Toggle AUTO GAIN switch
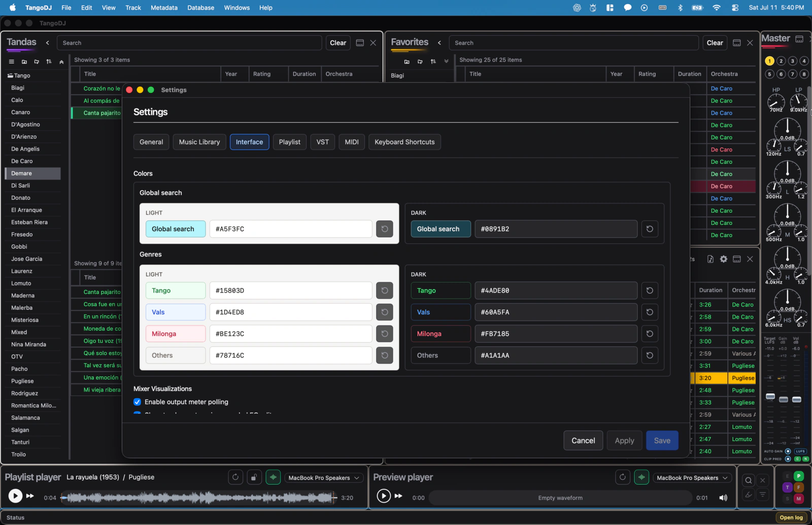Viewport: 812px width, 525px height. click(788, 451)
